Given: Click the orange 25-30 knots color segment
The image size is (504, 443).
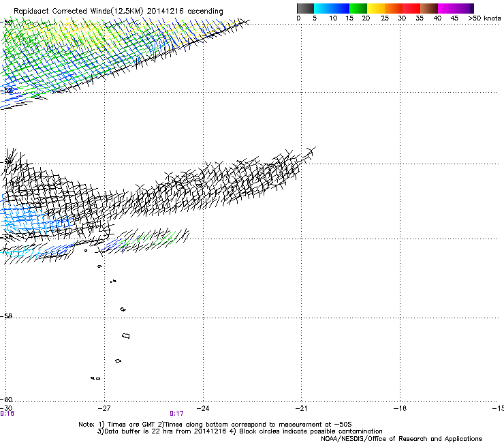Looking at the screenshot, I should coord(394,8).
